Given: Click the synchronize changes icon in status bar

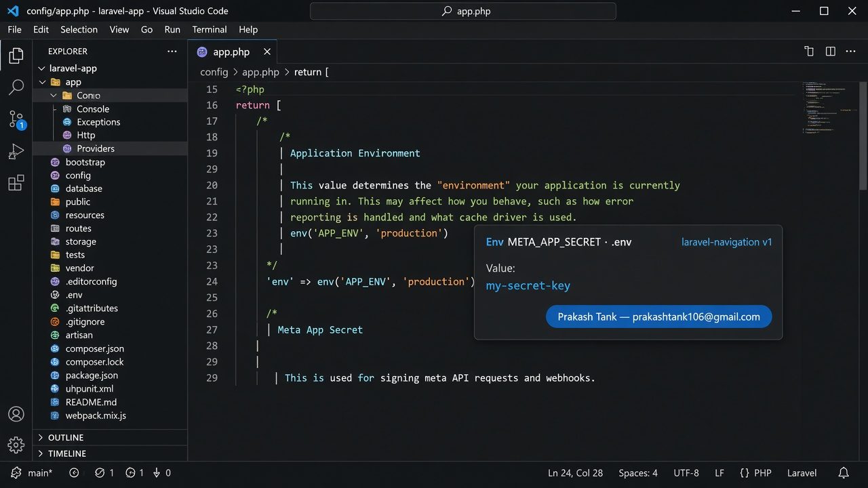Looking at the screenshot, I should [75, 473].
